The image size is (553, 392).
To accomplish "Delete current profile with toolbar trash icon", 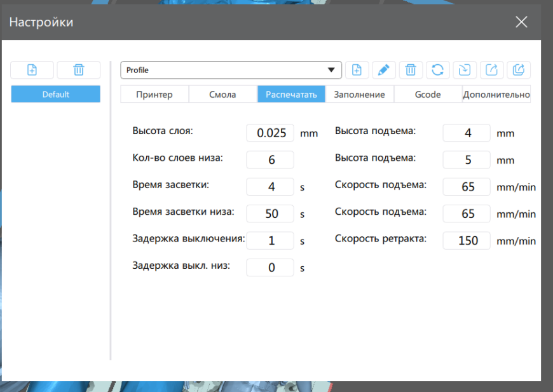I will (x=411, y=70).
